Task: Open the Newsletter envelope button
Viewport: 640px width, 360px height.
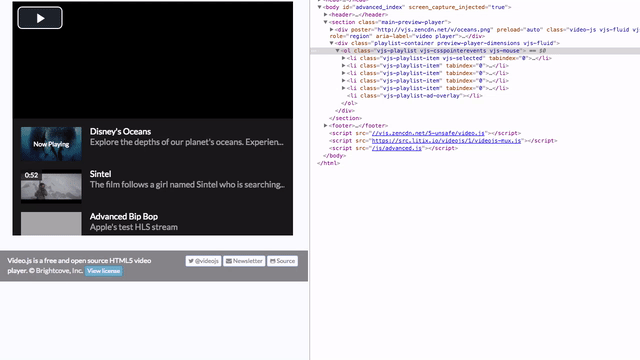Action: click(x=244, y=261)
